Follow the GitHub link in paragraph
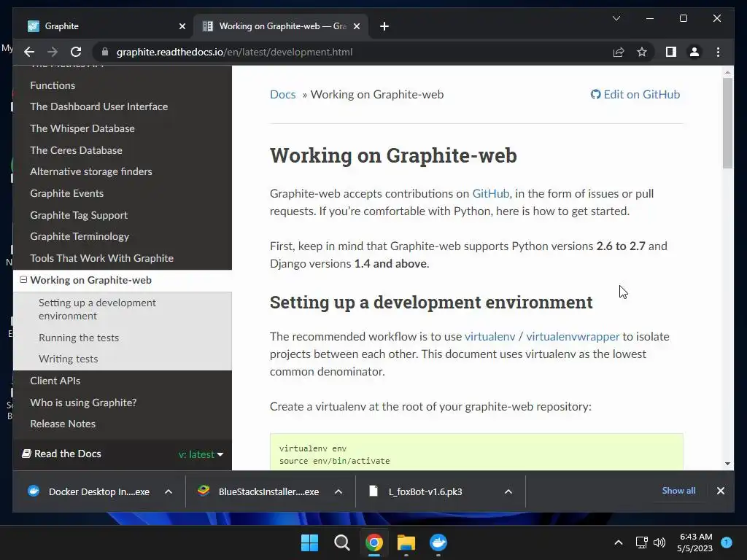Image resolution: width=747 pixels, height=560 pixels. coord(491,194)
